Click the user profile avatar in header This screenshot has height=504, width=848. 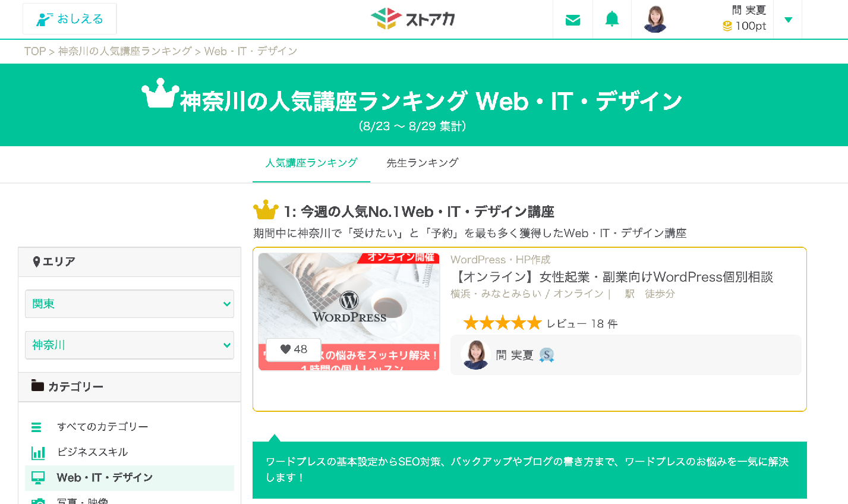[x=655, y=19]
